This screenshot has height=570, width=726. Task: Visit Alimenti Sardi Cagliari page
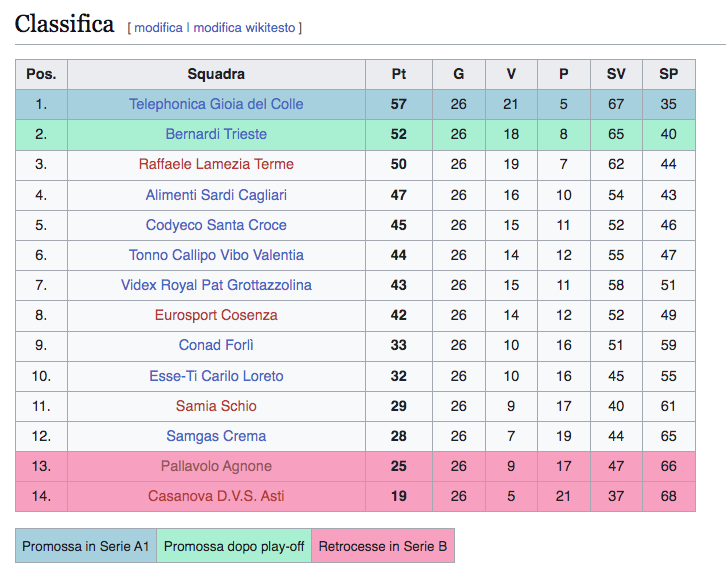[216, 195]
